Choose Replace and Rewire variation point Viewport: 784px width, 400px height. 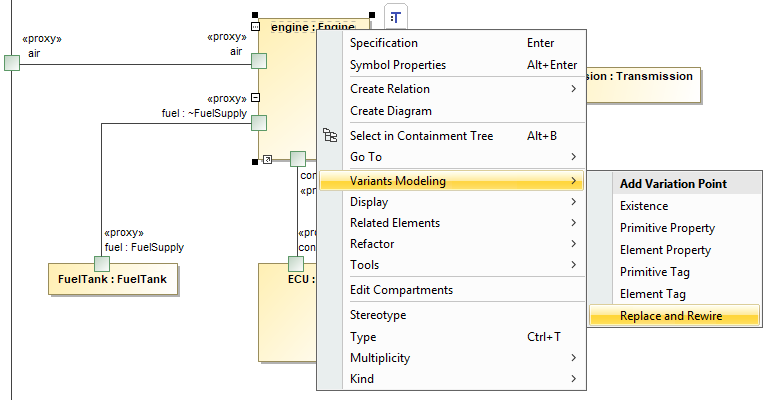click(x=671, y=316)
